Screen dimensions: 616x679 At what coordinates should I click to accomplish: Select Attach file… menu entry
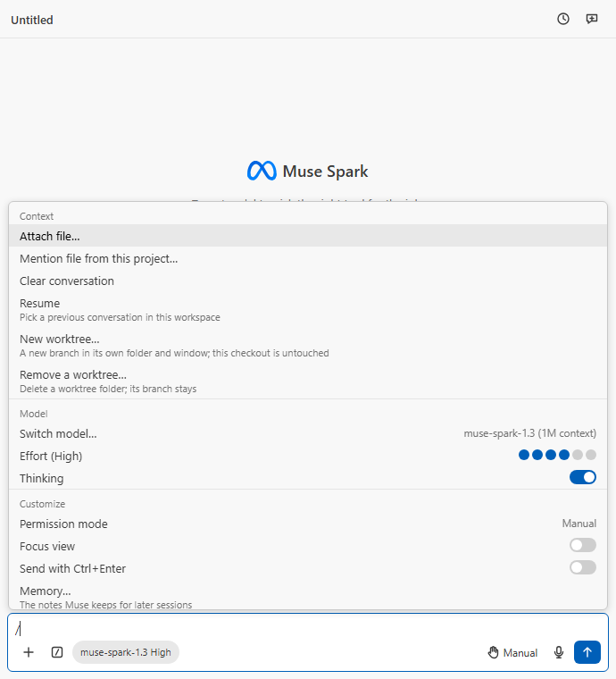click(x=308, y=236)
